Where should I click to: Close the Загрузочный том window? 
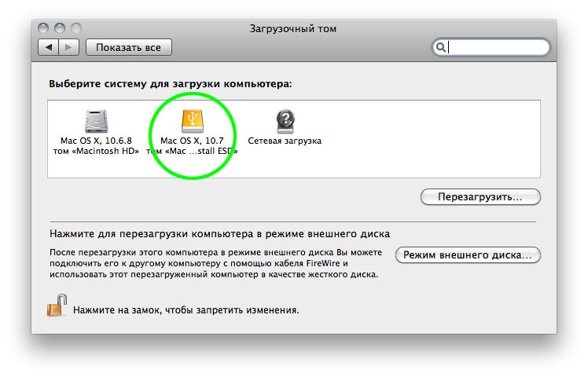pyautogui.click(x=45, y=30)
